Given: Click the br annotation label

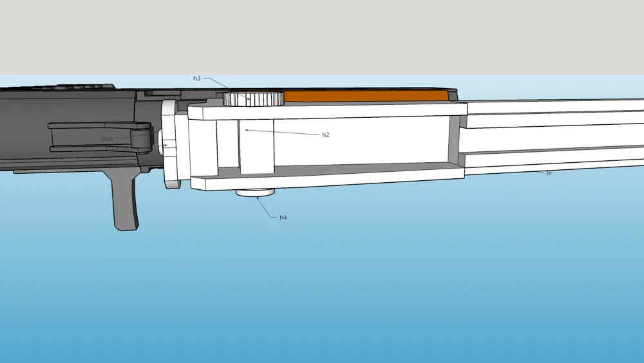Looking at the screenshot, I should [549, 173].
